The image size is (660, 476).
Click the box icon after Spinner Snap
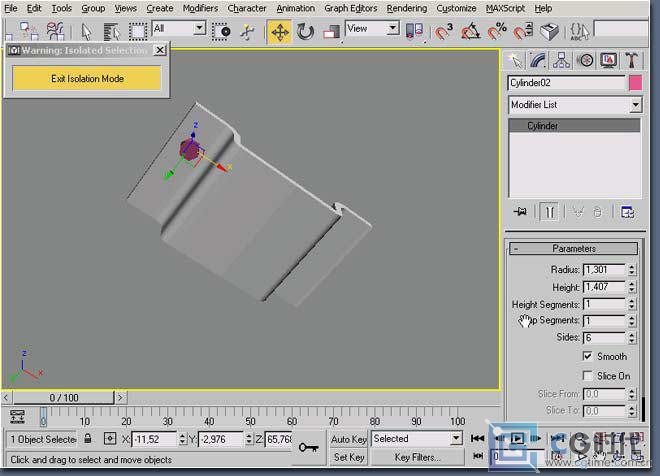(549, 32)
